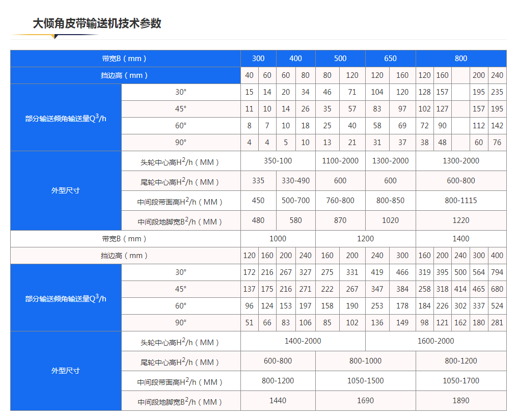
Task: Select capacity value 564
Action: (x=479, y=272)
